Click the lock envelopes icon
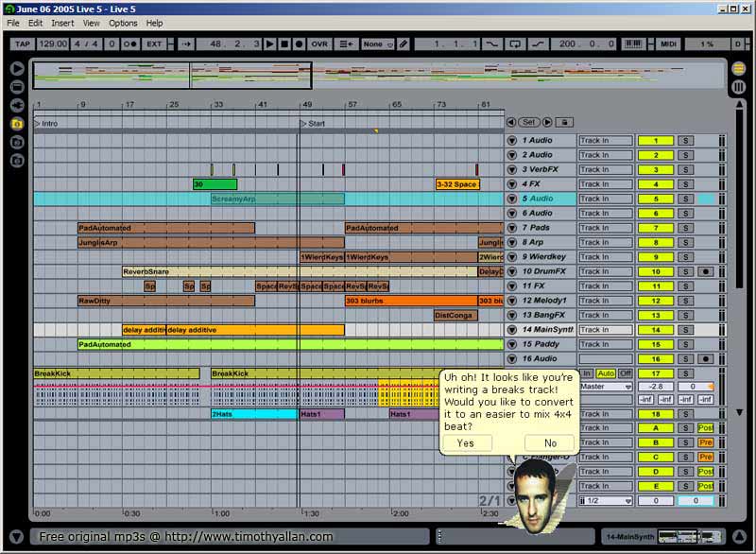This screenshot has height=554, width=756. (x=564, y=122)
